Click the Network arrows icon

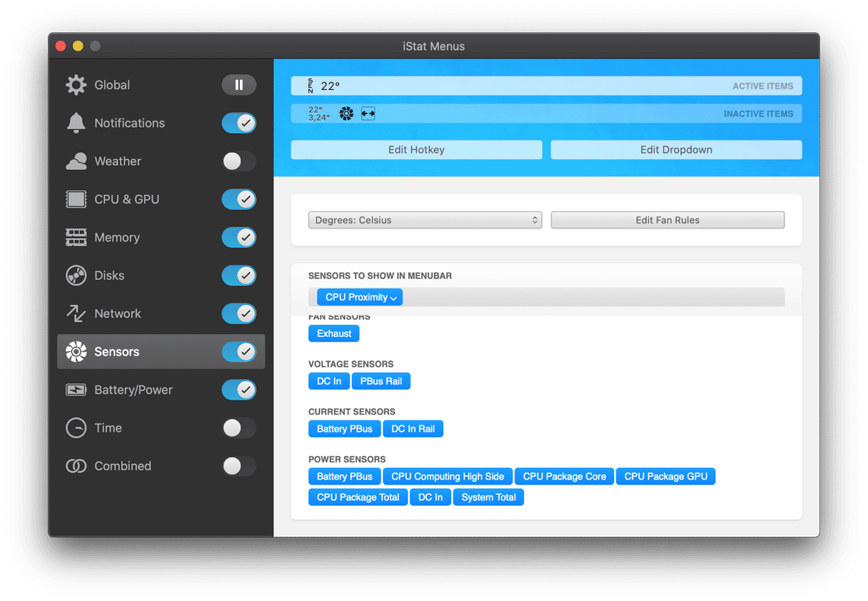[x=76, y=313]
